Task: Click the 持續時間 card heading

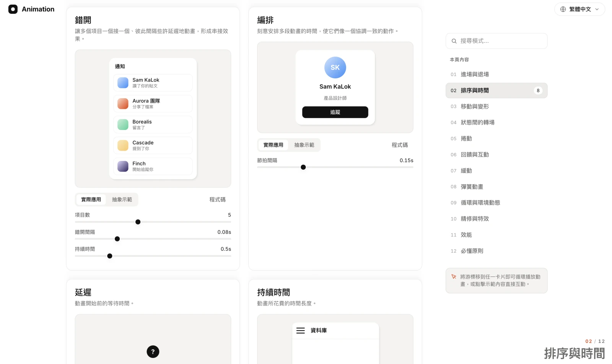Action: 273,292
